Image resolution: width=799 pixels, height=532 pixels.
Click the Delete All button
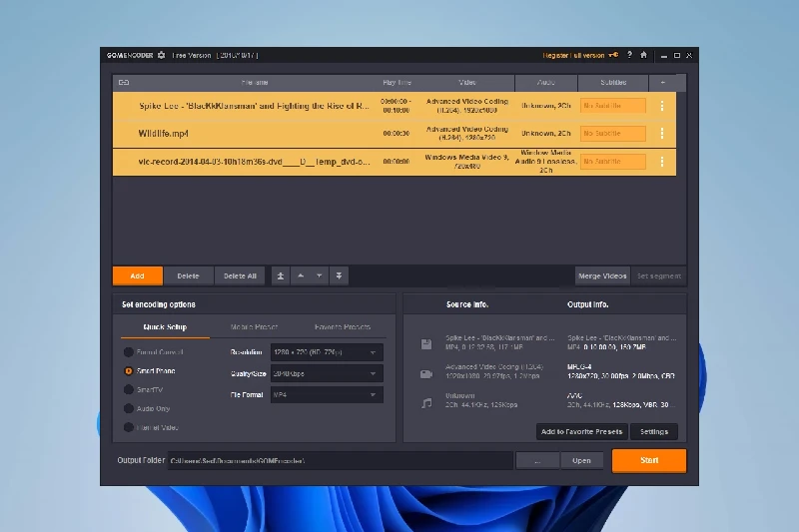click(240, 275)
